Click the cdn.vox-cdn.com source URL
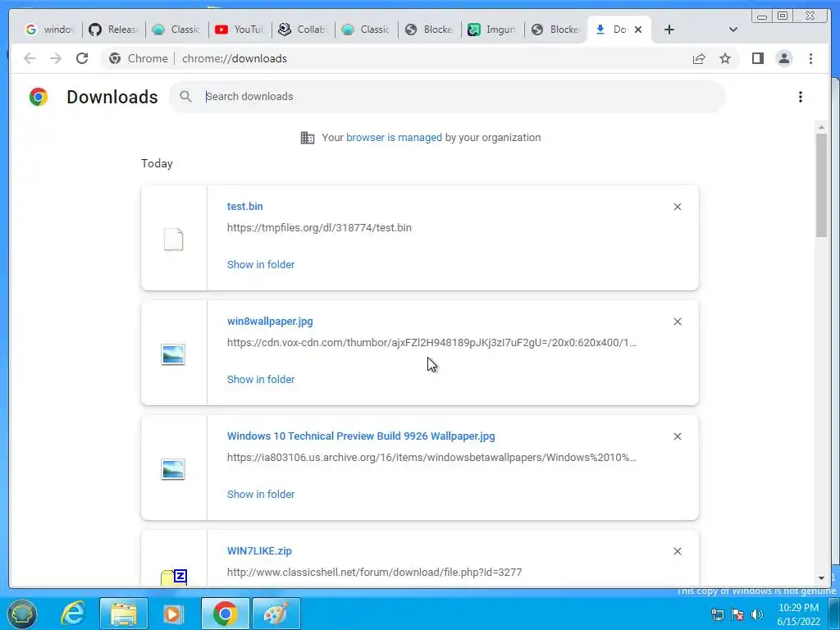840x630 pixels. pyautogui.click(x=431, y=343)
